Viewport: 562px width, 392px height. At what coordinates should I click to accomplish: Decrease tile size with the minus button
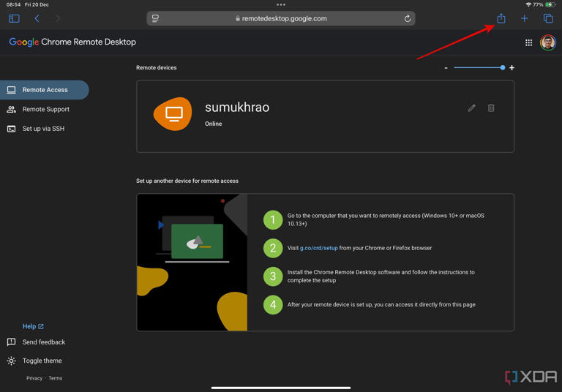point(446,68)
